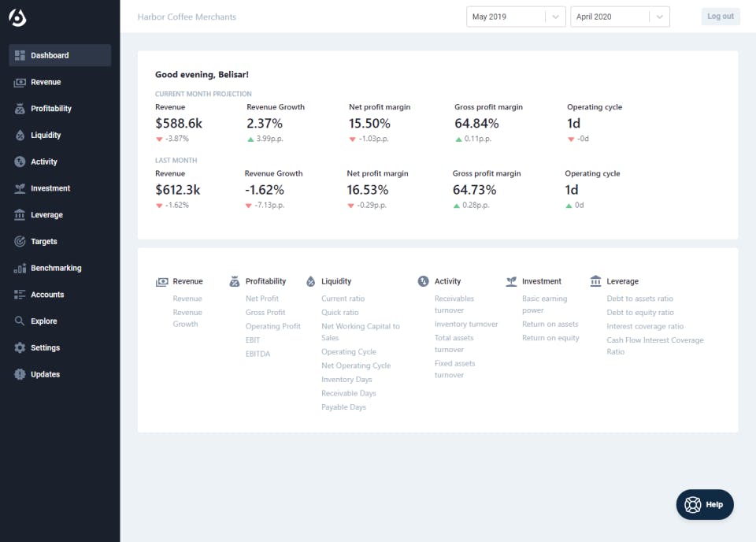Viewport: 756px width, 542px height.
Task: Click the Liquidity droplet icon in sidebar
Action: pos(20,135)
